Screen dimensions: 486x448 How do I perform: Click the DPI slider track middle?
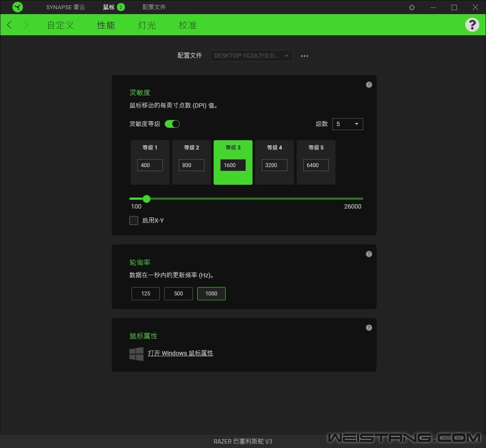(x=246, y=199)
